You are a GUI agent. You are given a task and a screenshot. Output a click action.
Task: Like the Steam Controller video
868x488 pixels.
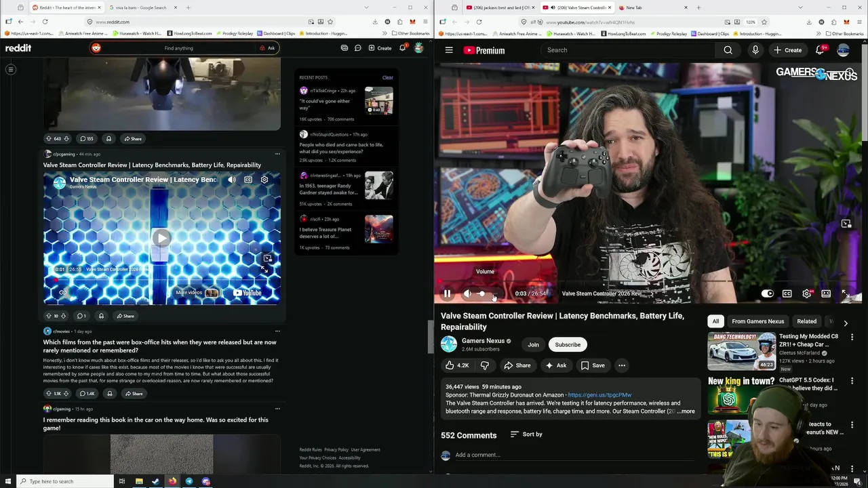point(457,365)
